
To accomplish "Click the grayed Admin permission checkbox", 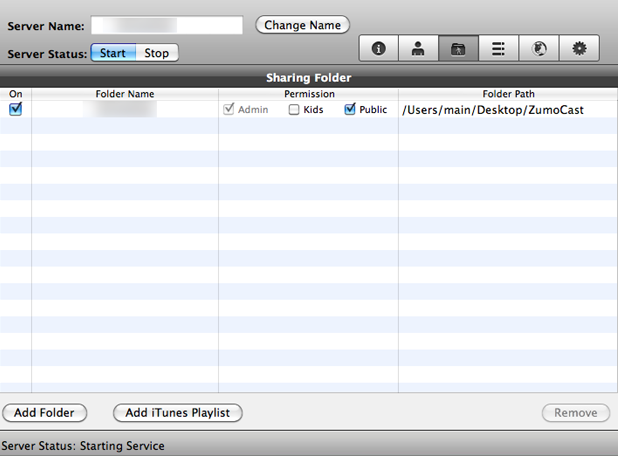I will click(229, 110).
